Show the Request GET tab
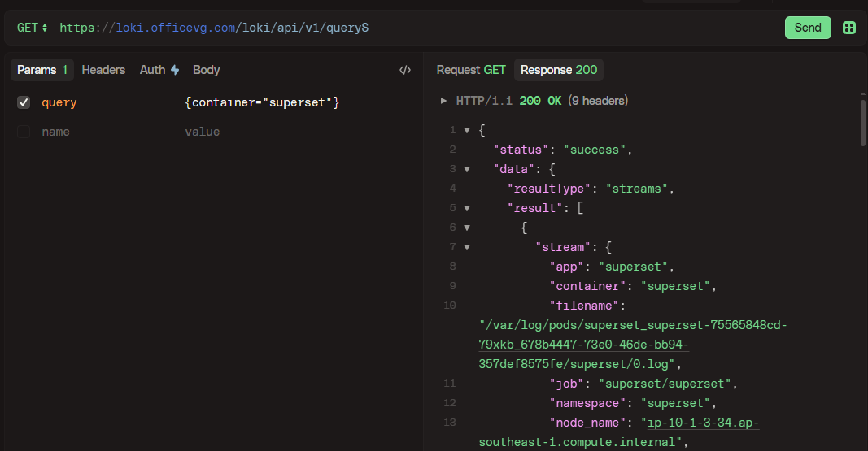Image resolution: width=868 pixels, height=451 pixels. [x=471, y=70]
